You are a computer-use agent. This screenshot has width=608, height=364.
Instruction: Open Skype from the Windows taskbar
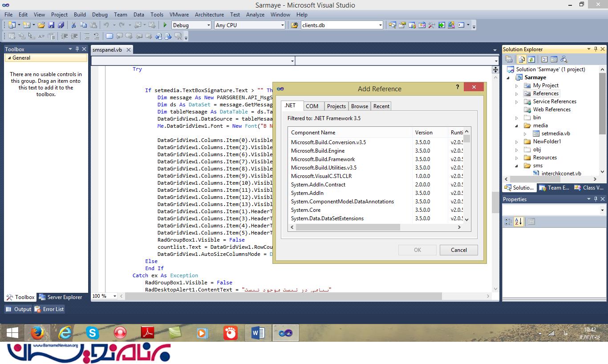[x=93, y=333]
